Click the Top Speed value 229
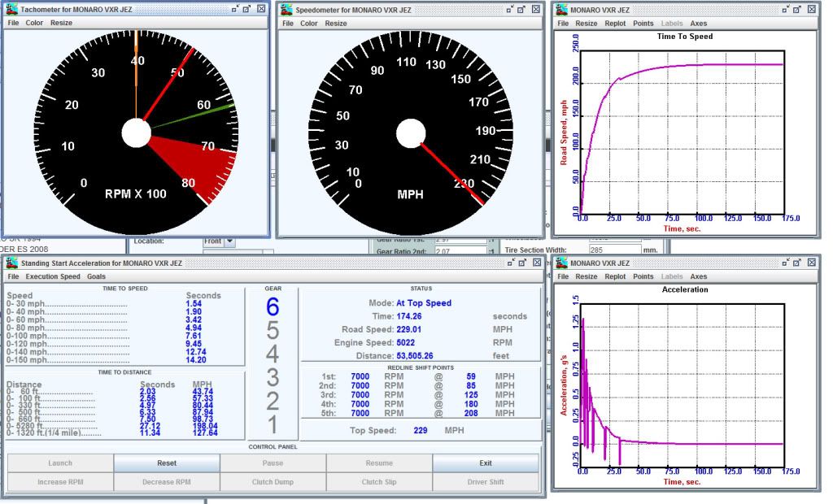The image size is (833, 504). tap(421, 430)
